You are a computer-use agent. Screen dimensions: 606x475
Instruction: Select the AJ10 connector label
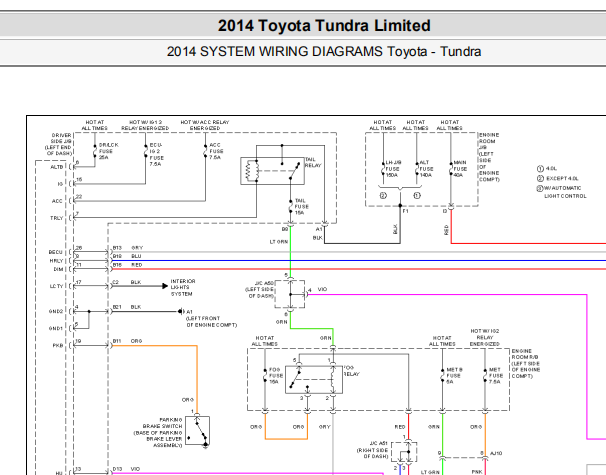click(496, 453)
